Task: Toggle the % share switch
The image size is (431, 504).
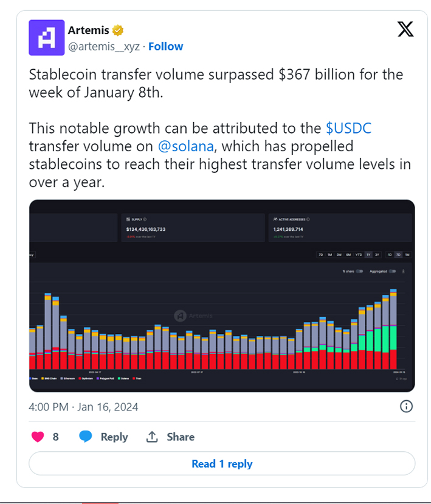Action: click(359, 271)
